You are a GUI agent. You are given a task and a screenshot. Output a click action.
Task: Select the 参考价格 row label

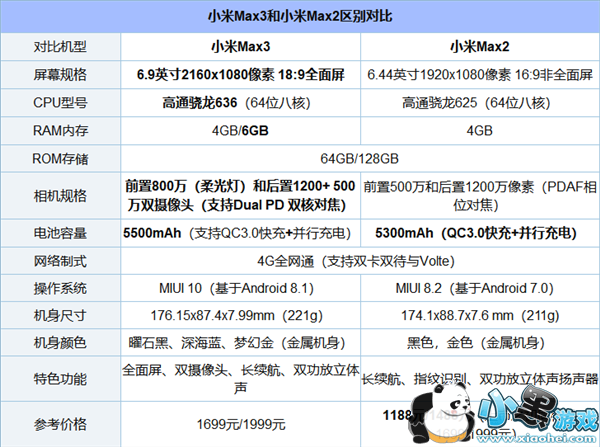click(x=60, y=424)
